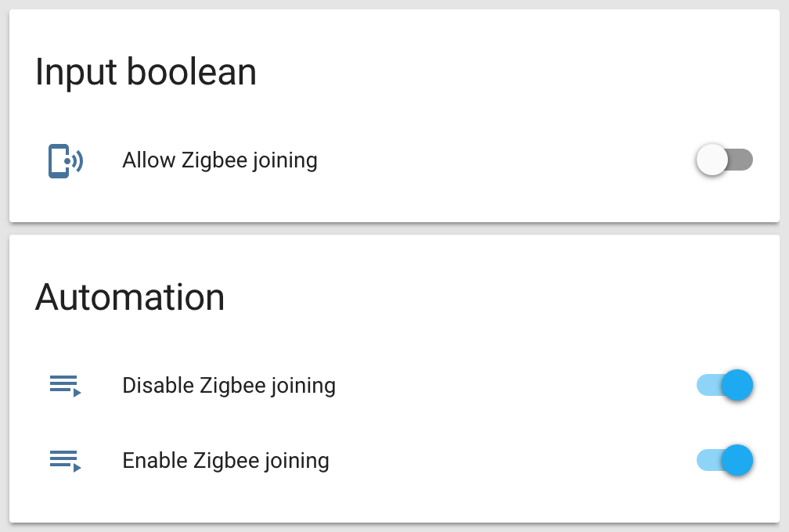The height and width of the screenshot is (532, 789).
Task: Open the Disable Zigbee joining automation entry
Action: (229, 385)
